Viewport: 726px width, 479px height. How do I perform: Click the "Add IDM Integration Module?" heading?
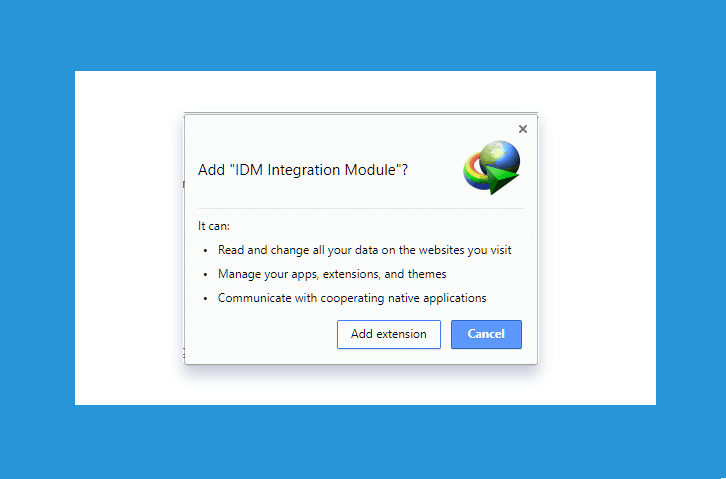(303, 170)
